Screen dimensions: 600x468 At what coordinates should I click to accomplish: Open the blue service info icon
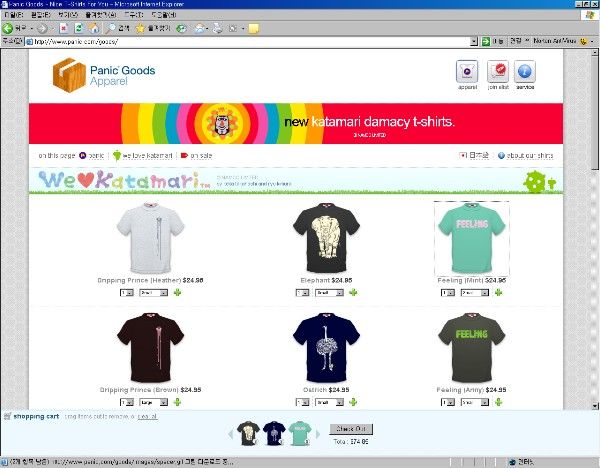coord(525,71)
